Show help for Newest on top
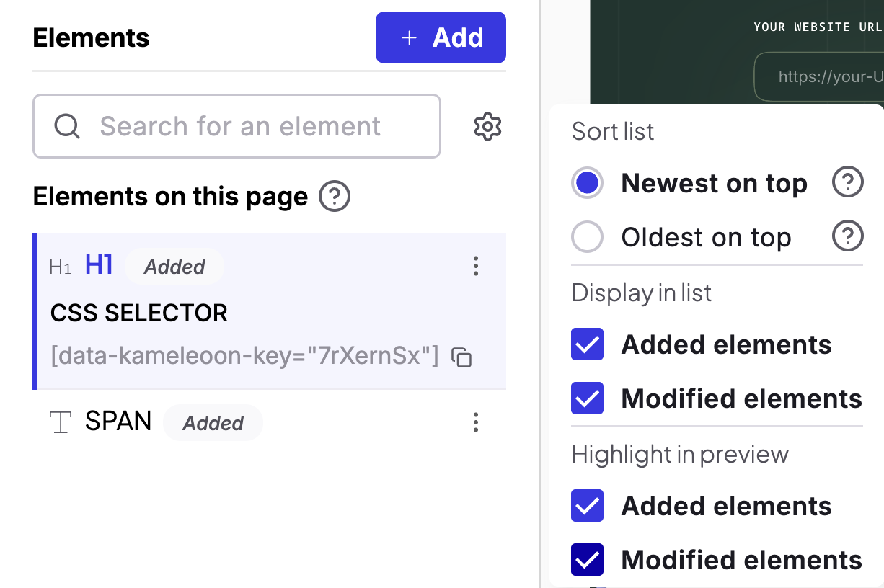Image resolution: width=884 pixels, height=588 pixels. (848, 183)
